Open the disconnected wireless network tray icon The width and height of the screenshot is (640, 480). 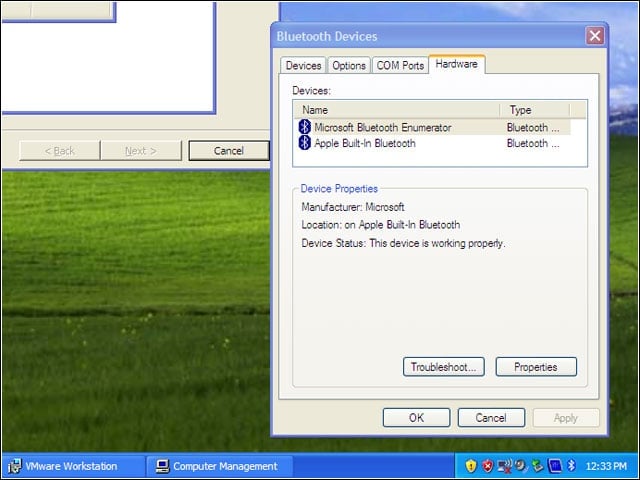[x=505, y=465]
